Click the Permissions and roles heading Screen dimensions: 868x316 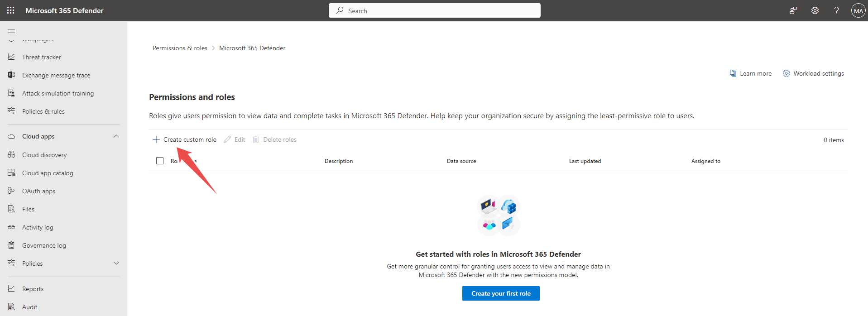click(x=192, y=97)
